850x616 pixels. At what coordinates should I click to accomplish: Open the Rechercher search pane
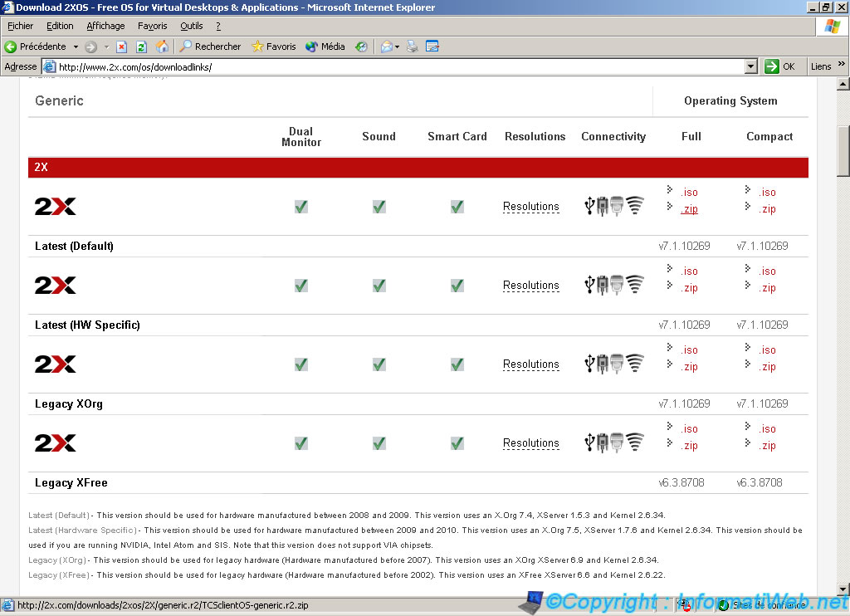(210, 46)
